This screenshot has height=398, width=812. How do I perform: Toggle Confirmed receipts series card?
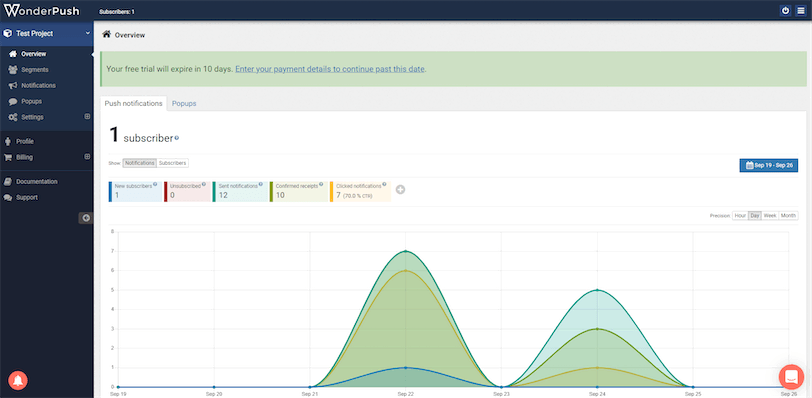pos(298,191)
